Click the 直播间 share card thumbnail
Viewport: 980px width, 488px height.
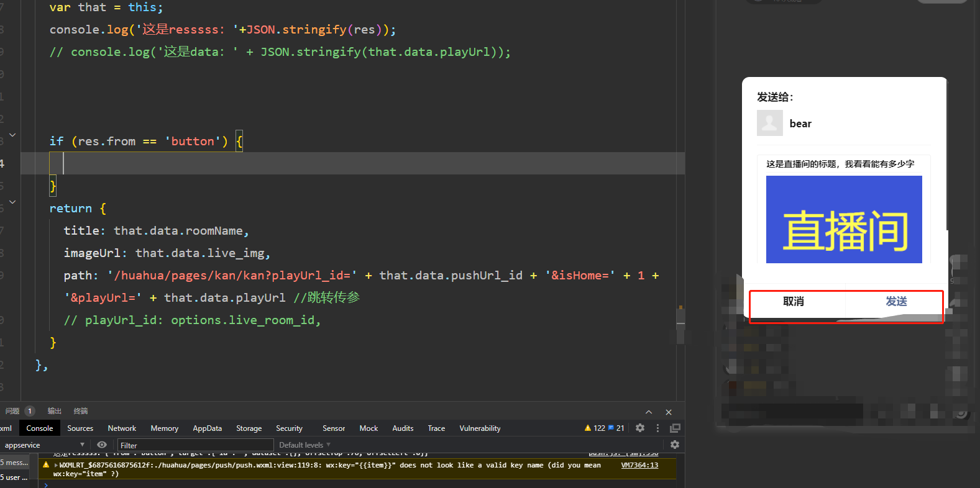click(x=844, y=219)
